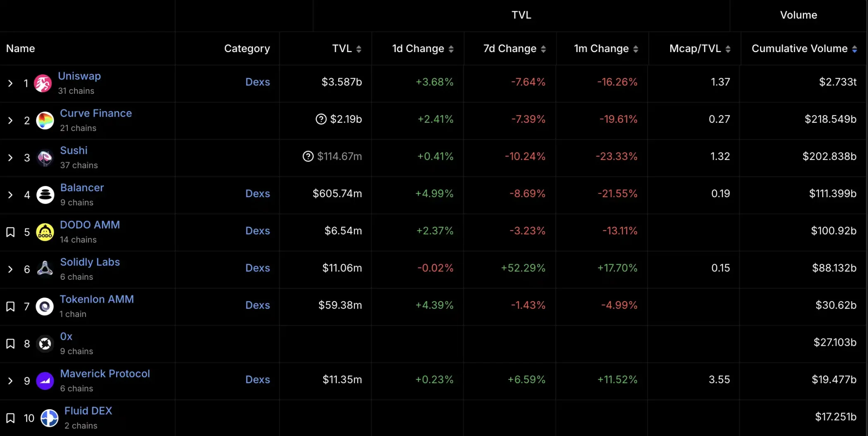Click the Curve Finance rainbow logo
Screen dimensions: 868x436
click(45, 120)
